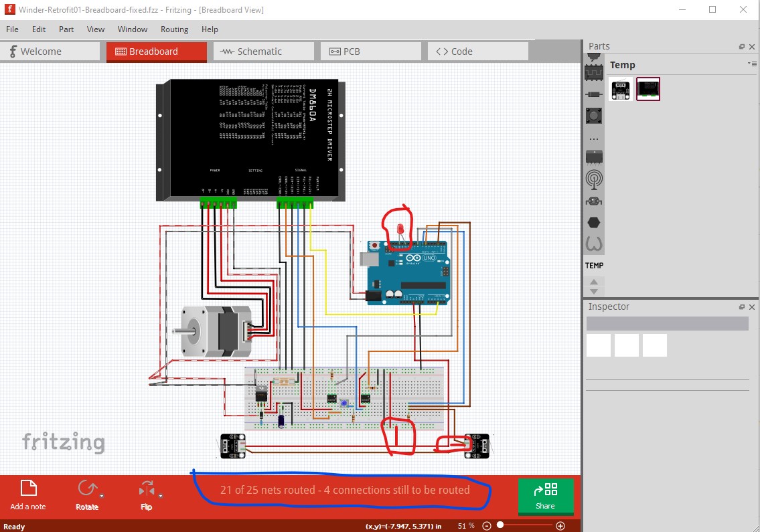The height and width of the screenshot is (532, 760).
Task: Open the Edit menu
Action: tap(39, 29)
